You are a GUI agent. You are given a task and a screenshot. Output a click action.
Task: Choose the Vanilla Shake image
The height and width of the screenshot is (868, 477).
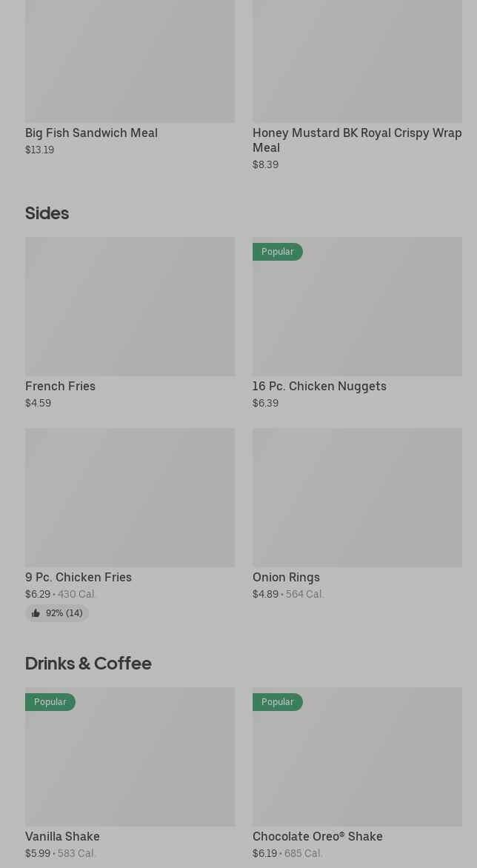point(130,763)
